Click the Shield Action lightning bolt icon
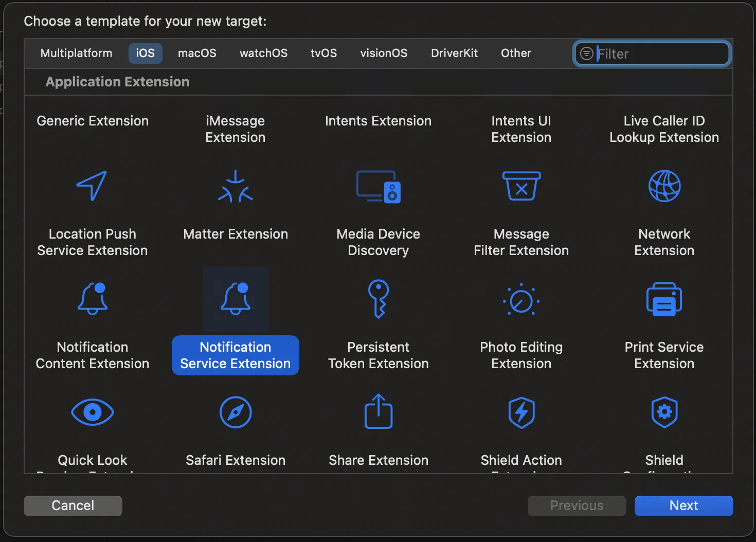The height and width of the screenshot is (542, 756). (x=521, y=412)
